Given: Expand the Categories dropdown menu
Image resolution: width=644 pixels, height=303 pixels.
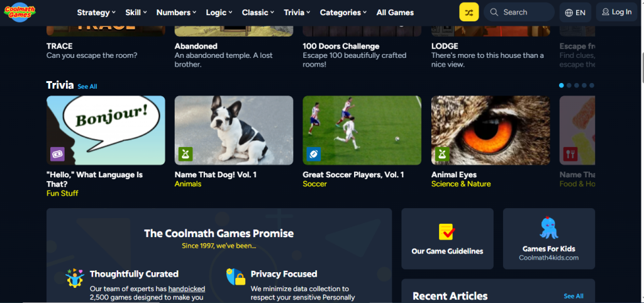Looking at the screenshot, I should [343, 13].
